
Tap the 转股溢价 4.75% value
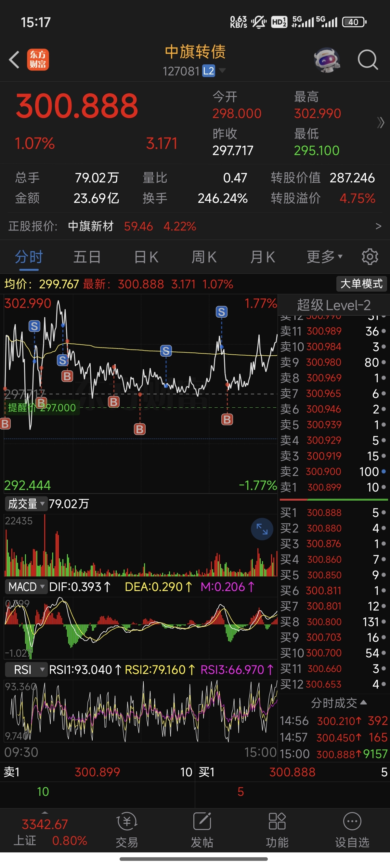[357, 198]
